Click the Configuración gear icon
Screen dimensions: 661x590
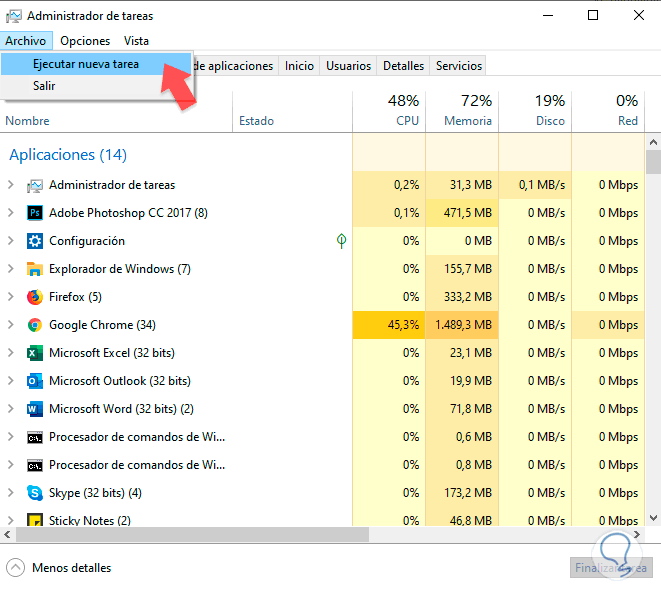point(35,241)
